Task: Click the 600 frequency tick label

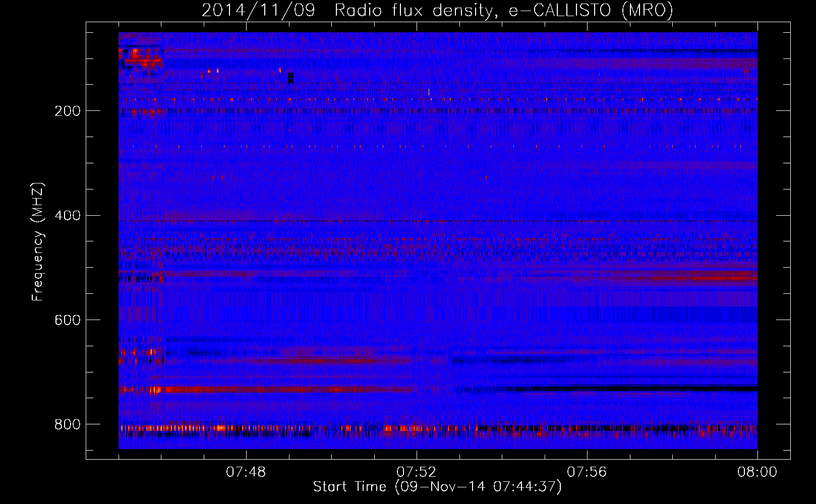Action: (68, 321)
